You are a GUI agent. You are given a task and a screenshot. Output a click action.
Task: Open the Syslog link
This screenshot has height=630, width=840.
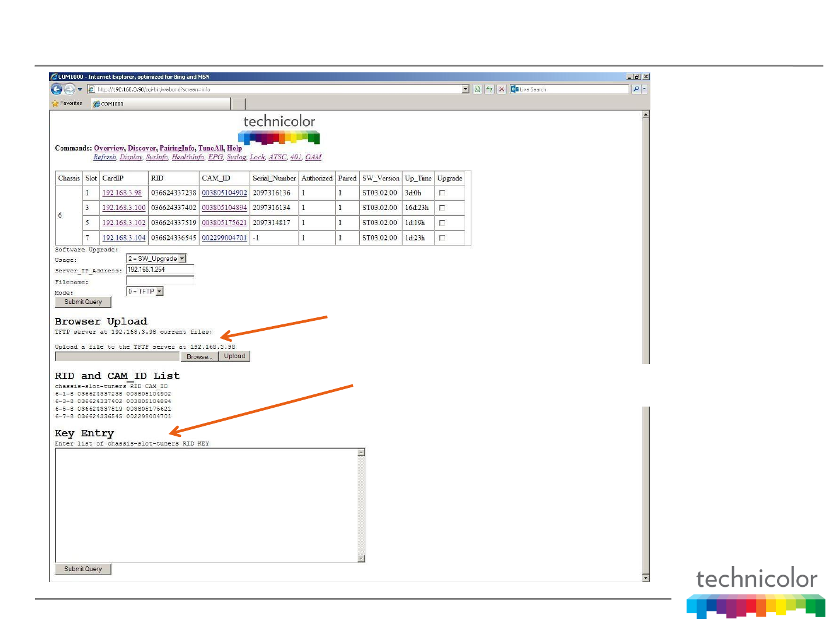point(236,157)
